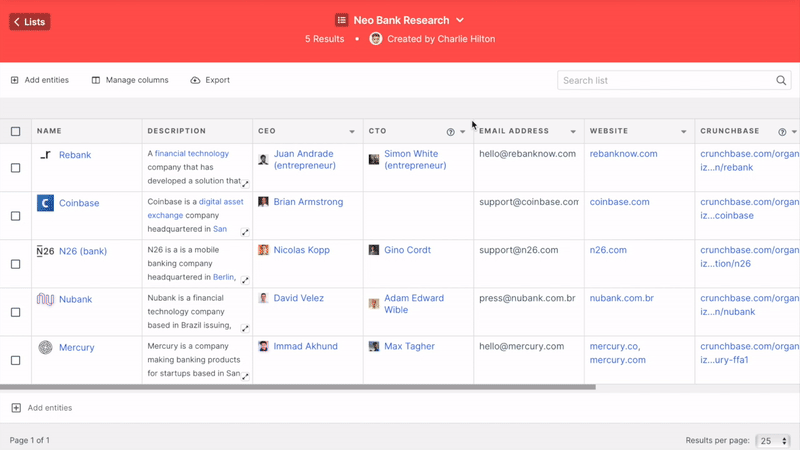Click the Add entities toolbar button
Viewport: 800px width, 450px height.
pos(40,80)
